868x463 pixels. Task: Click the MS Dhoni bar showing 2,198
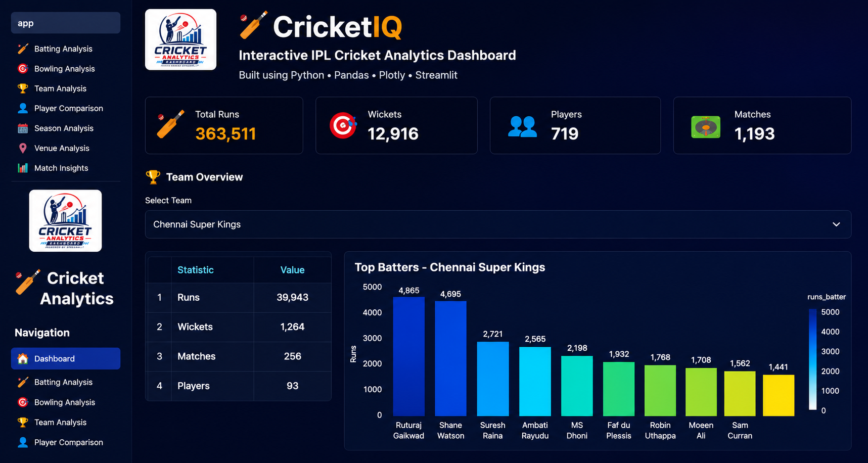click(x=577, y=386)
